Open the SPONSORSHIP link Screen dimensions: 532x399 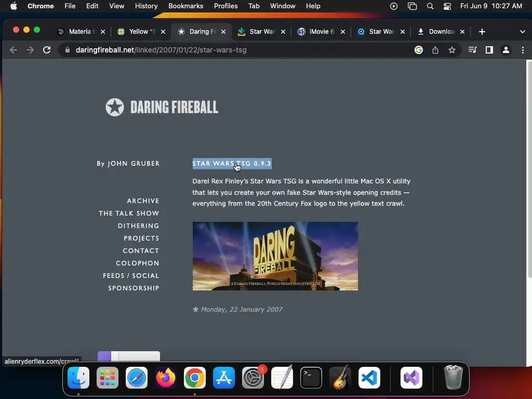click(x=134, y=288)
